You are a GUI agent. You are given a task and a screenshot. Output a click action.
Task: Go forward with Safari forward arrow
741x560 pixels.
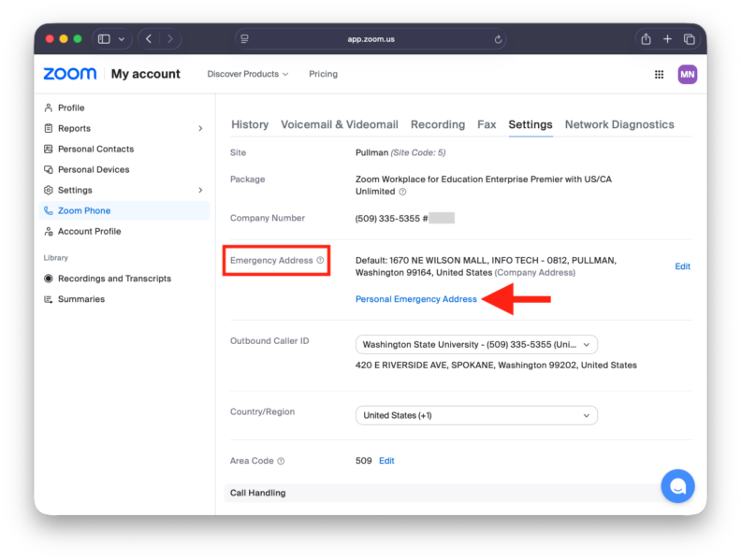tap(170, 39)
